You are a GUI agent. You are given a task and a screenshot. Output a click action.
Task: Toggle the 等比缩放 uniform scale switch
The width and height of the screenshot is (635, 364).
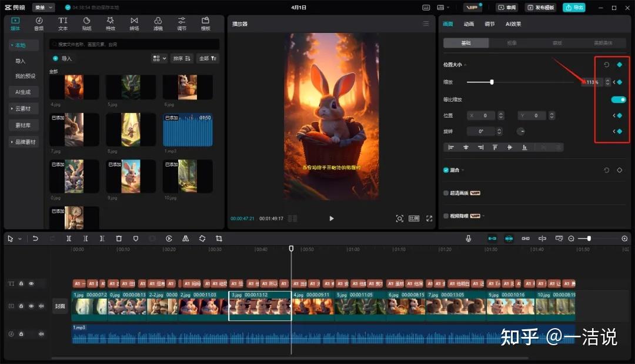tap(618, 100)
